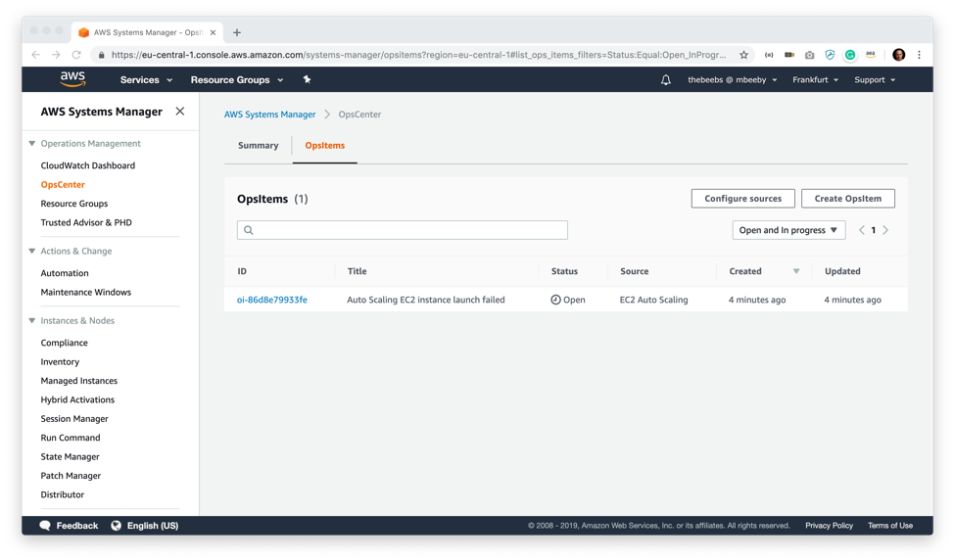
Task: Open Managed Instances in sidebar
Action: coord(79,381)
